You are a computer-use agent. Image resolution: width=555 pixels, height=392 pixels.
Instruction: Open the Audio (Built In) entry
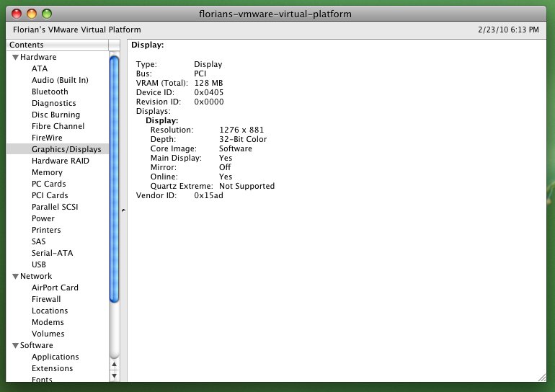pos(60,81)
